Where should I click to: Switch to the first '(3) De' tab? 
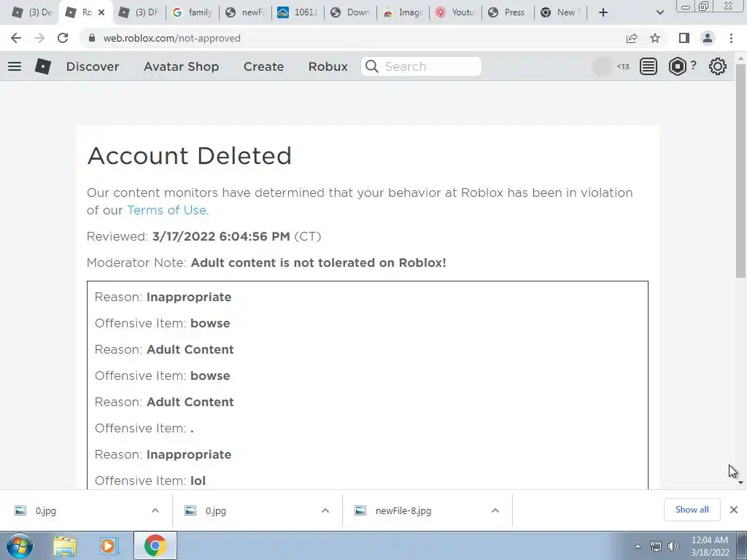coord(31,12)
